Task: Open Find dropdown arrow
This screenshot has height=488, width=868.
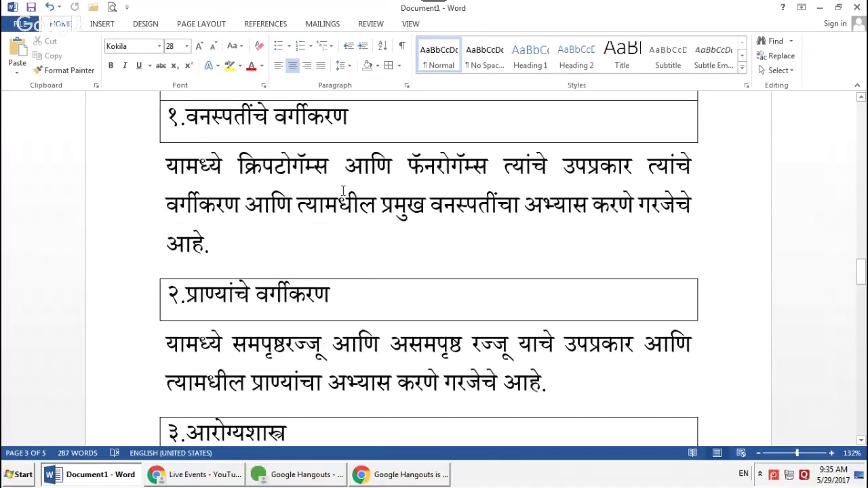Action: pos(791,41)
